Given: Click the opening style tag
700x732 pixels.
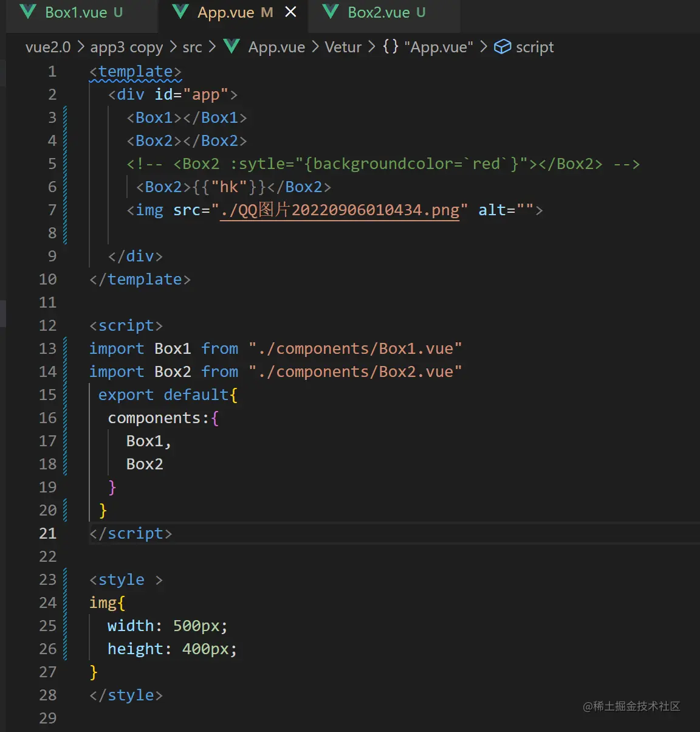Looking at the screenshot, I should point(126,580).
